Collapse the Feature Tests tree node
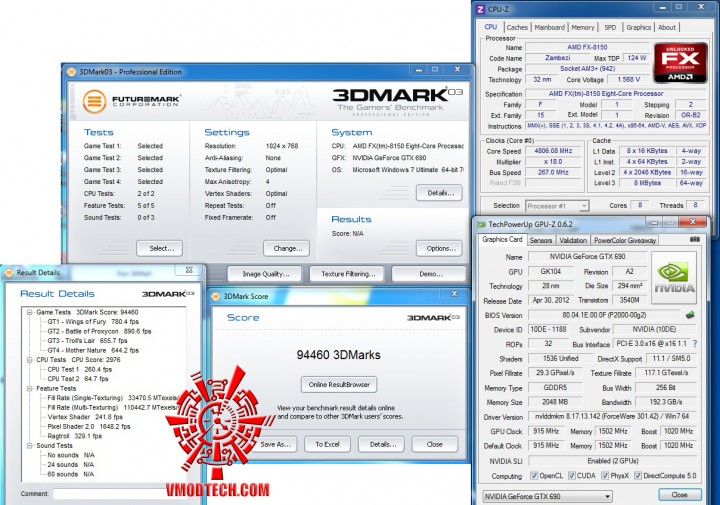Screen dimensions: 720x505 tap(29, 388)
